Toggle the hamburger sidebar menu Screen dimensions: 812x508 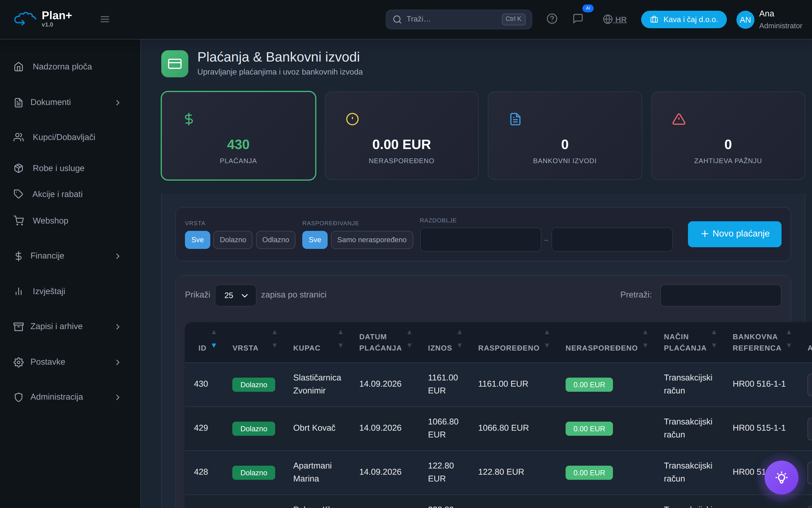pos(105,19)
